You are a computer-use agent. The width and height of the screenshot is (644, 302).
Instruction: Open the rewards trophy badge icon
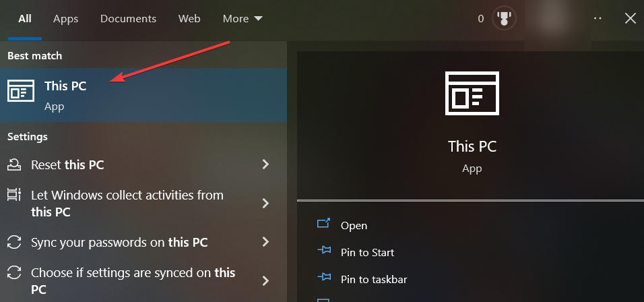point(504,18)
